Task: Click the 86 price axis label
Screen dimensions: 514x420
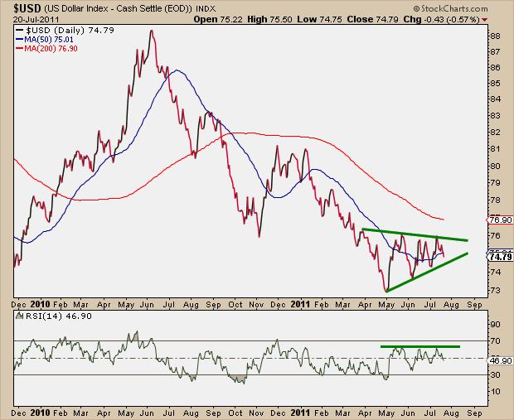Action: (495, 68)
